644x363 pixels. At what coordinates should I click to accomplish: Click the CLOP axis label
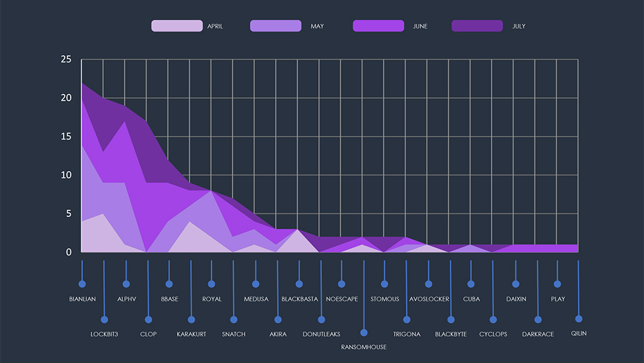pos(148,334)
